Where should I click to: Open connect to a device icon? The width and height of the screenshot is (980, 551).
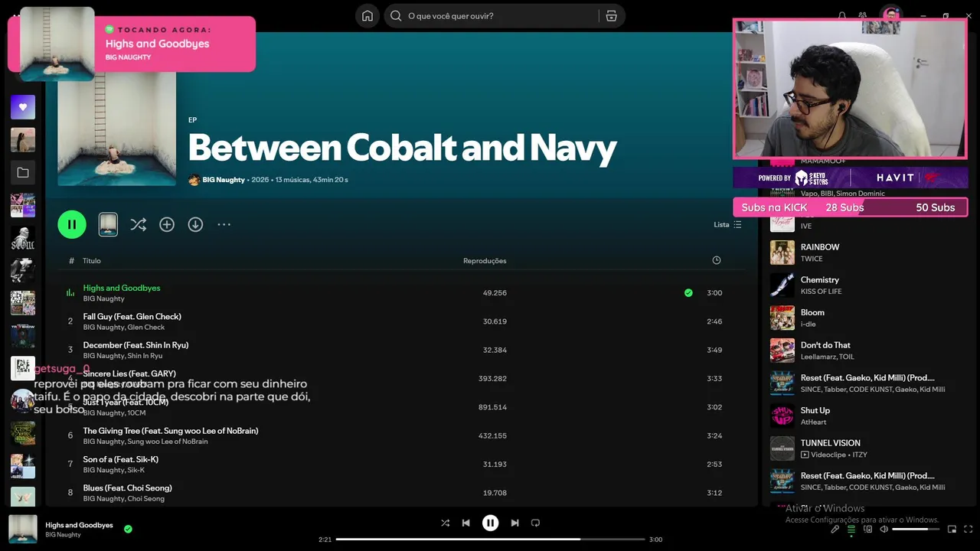coord(867,529)
